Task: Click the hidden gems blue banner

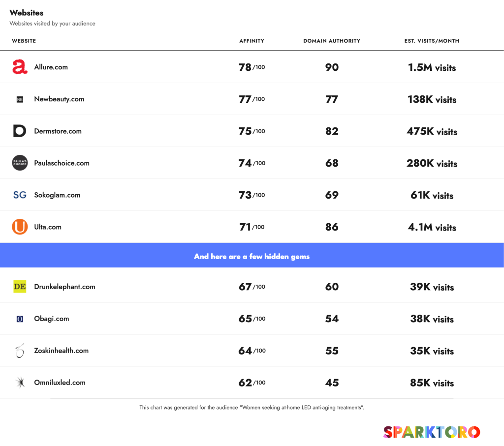Action: click(252, 255)
